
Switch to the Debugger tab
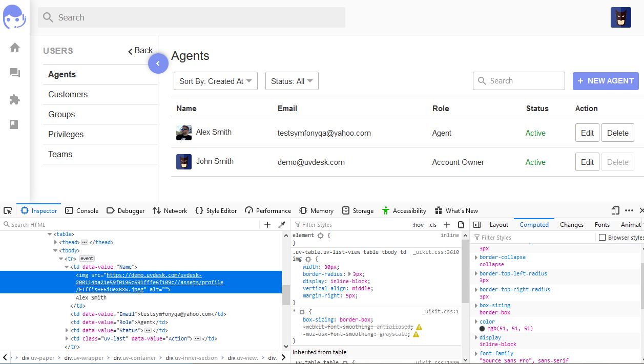click(126, 210)
